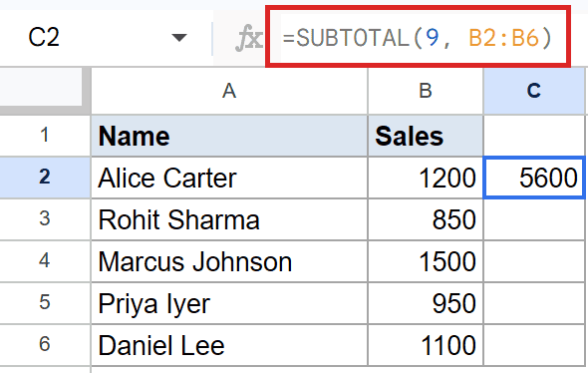The image size is (588, 373).
Task: Click cell C2 showing 5600
Action: point(534,178)
